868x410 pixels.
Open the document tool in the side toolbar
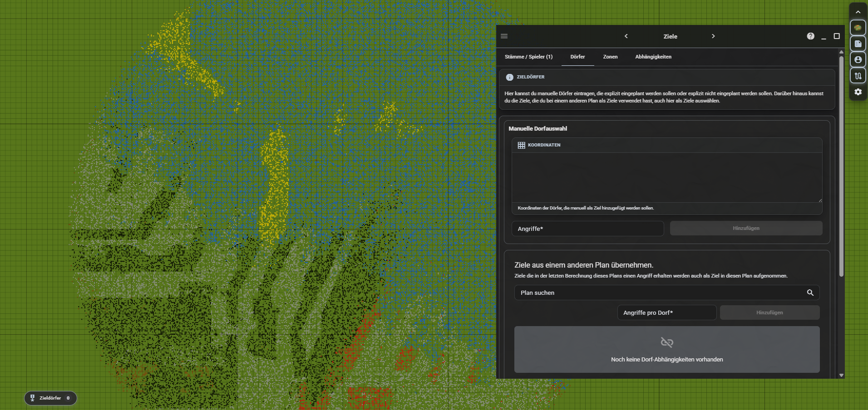coord(858,44)
